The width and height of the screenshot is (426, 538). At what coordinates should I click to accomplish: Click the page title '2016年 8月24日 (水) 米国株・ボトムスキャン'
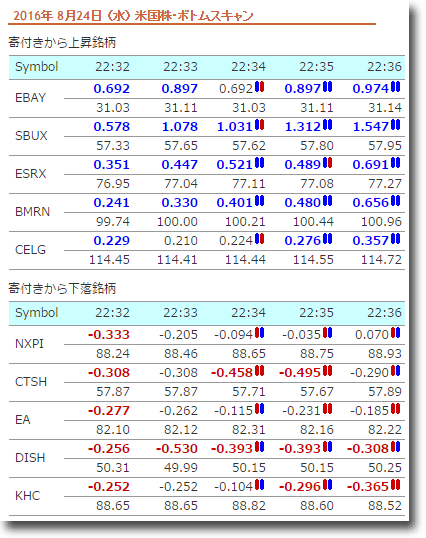pyautogui.click(x=133, y=16)
